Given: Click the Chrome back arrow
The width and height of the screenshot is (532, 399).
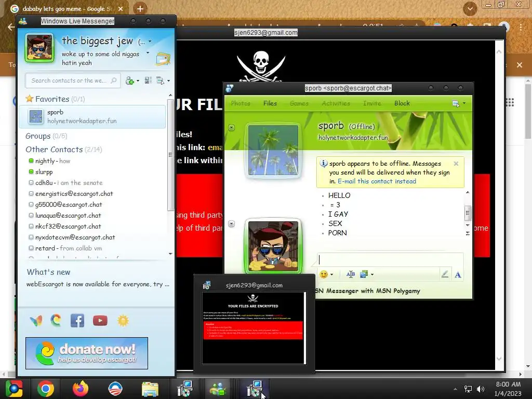Looking at the screenshot, I should (11, 27).
